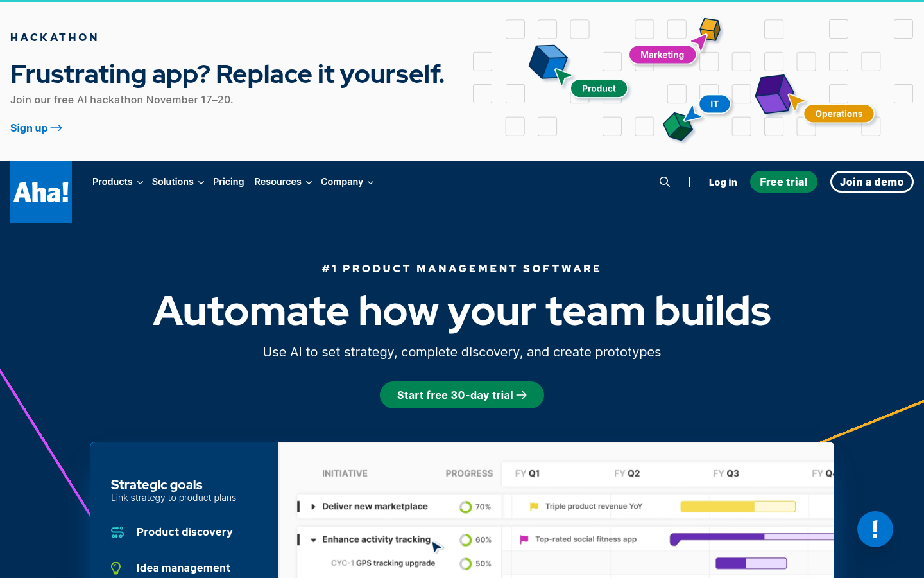Click the 'Triple product revenue YoY' label
The width and height of the screenshot is (924, 578).
point(594,506)
